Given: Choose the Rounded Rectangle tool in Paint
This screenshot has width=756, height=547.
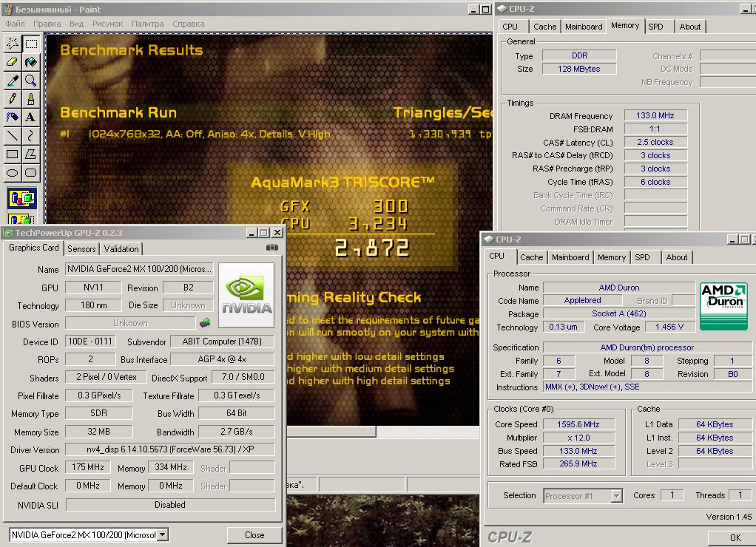Looking at the screenshot, I should point(31,172).
